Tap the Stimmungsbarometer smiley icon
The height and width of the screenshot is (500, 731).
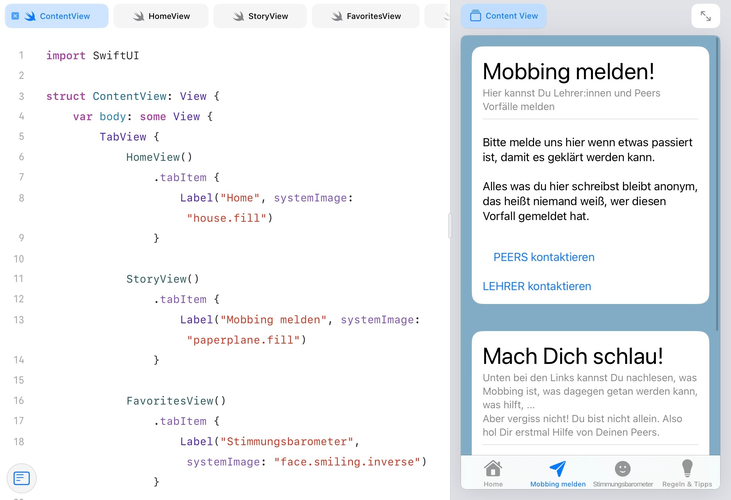622,469
